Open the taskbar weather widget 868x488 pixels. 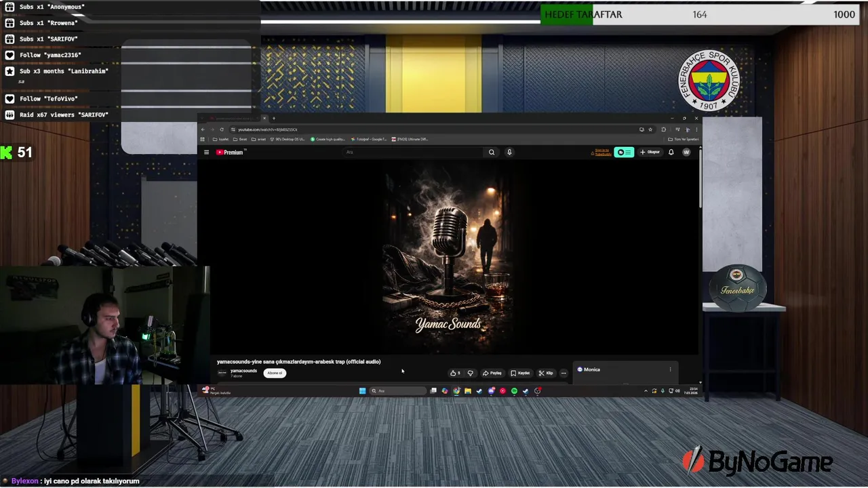pyautogui.click(x=216, y=391)
